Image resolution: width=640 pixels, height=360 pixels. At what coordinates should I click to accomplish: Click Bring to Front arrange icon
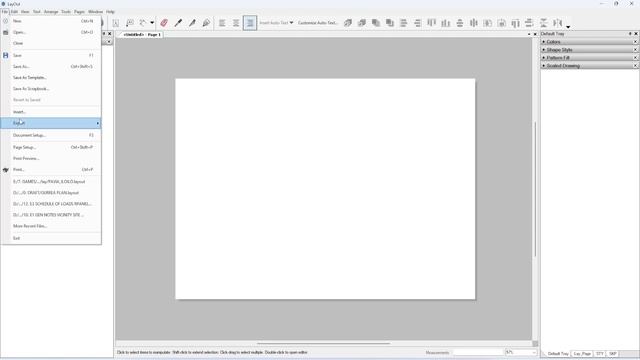click(348, 23)
